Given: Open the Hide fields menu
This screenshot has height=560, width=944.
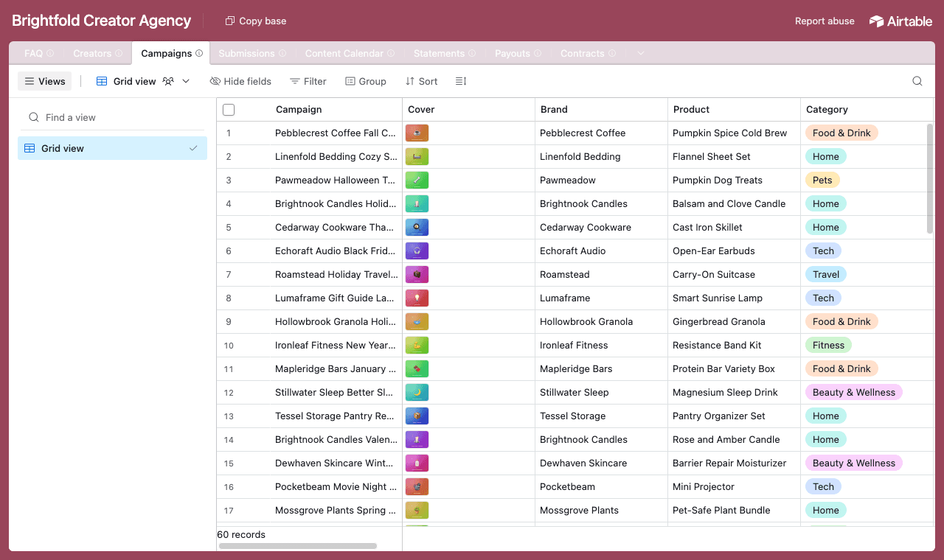Looking at the screenshot, I should click(240, 81).
